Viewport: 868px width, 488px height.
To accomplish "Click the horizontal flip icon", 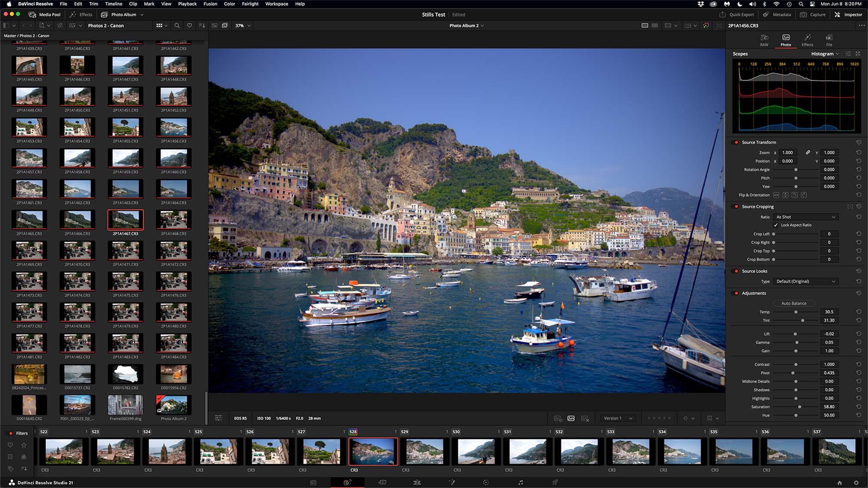I will [x=776, y=195].
